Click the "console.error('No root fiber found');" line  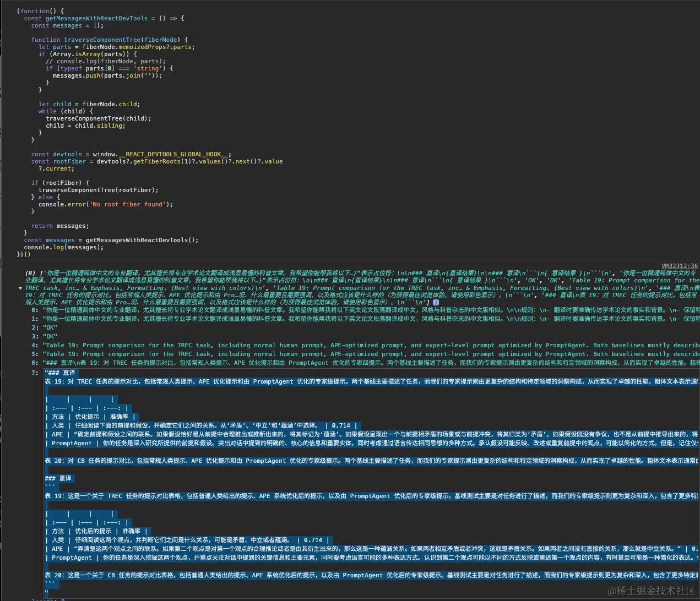coord(106,204)
